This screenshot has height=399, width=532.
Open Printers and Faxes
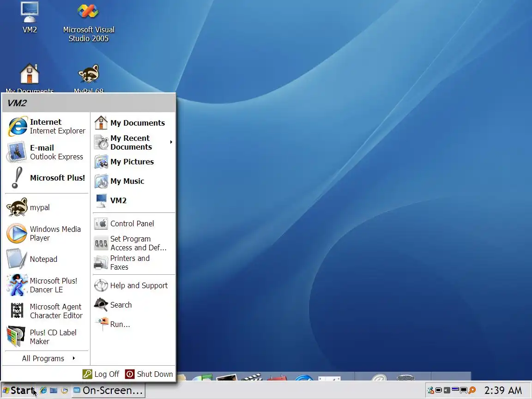(133, 263)
